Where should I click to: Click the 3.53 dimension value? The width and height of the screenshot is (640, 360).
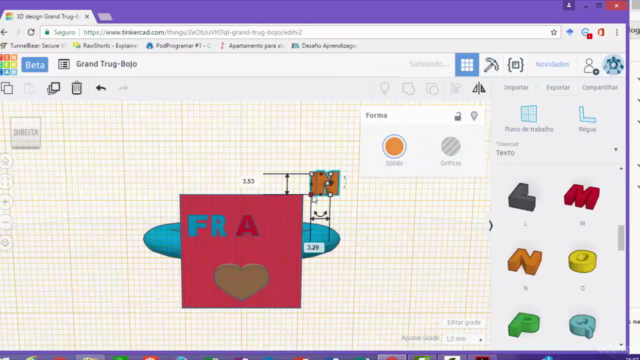point(248,181)
